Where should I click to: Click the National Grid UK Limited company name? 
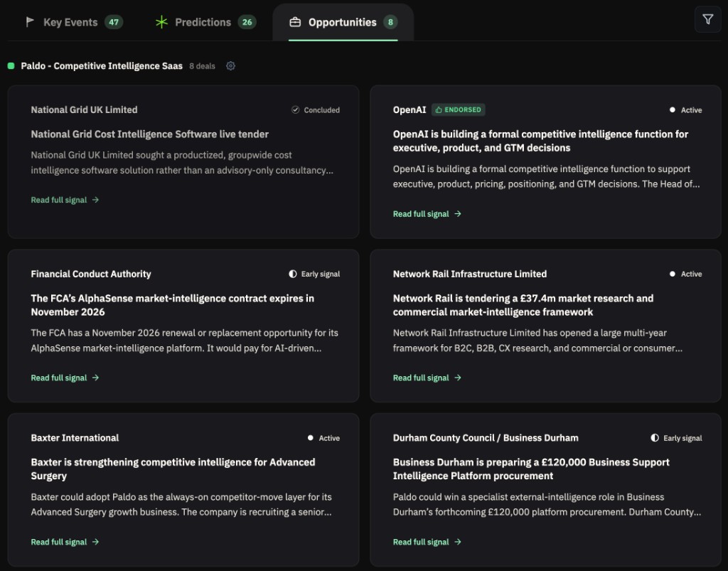coord(84,110)
